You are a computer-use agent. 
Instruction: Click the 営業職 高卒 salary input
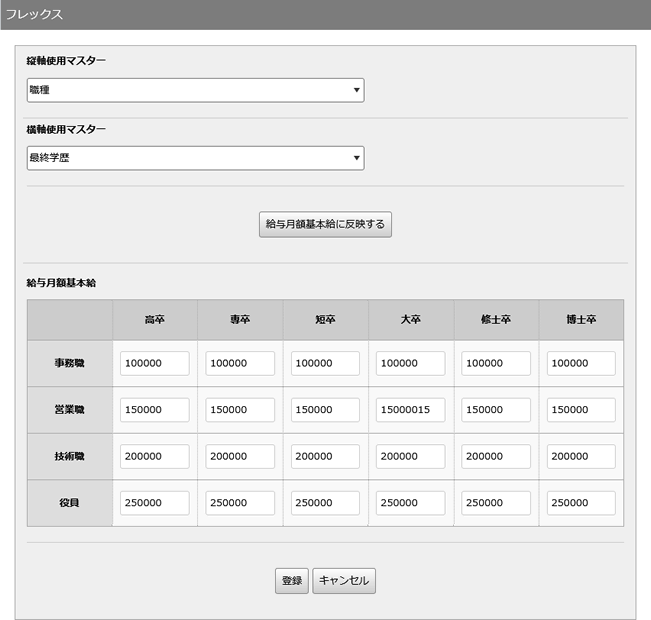pos(154,410)
